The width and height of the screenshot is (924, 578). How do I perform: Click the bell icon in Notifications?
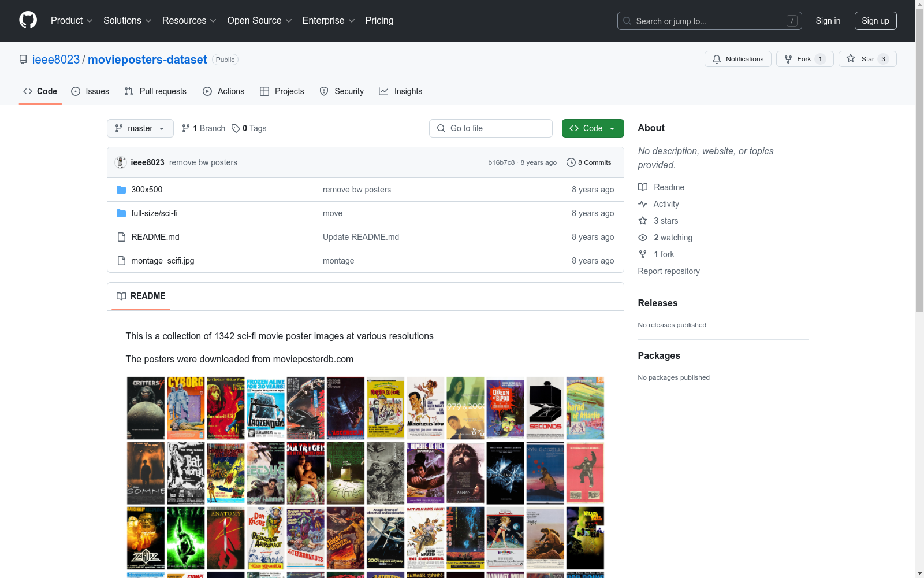coord(717,59)
